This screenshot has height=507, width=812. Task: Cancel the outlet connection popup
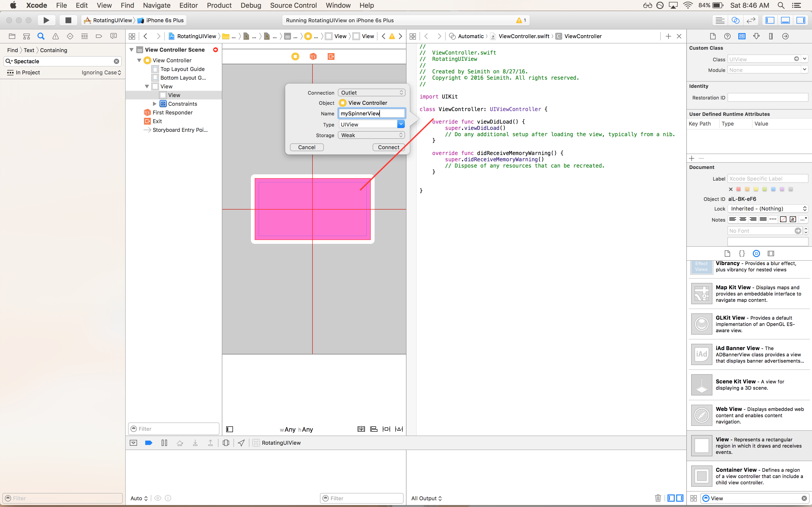(x=306, y=147)
